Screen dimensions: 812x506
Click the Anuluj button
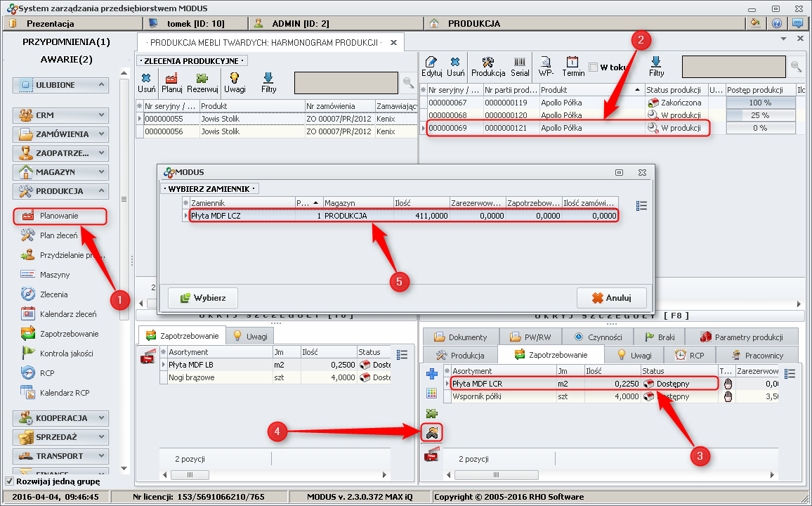point(611,298)
